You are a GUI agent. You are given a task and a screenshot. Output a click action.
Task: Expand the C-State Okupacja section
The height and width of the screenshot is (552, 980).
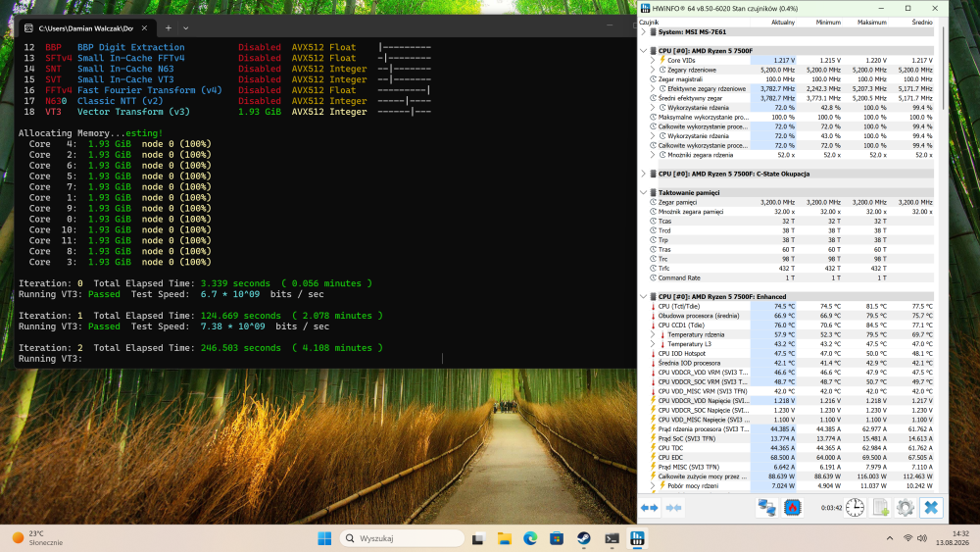644,174
